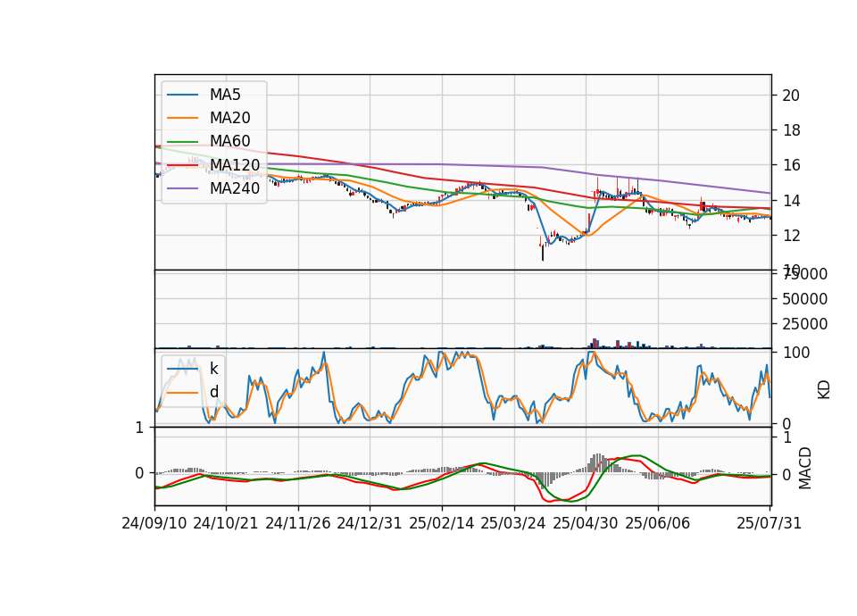Click the 24/10/21 date tick label
This screenshot has width=857, height=616.
(x=226, y=523)
